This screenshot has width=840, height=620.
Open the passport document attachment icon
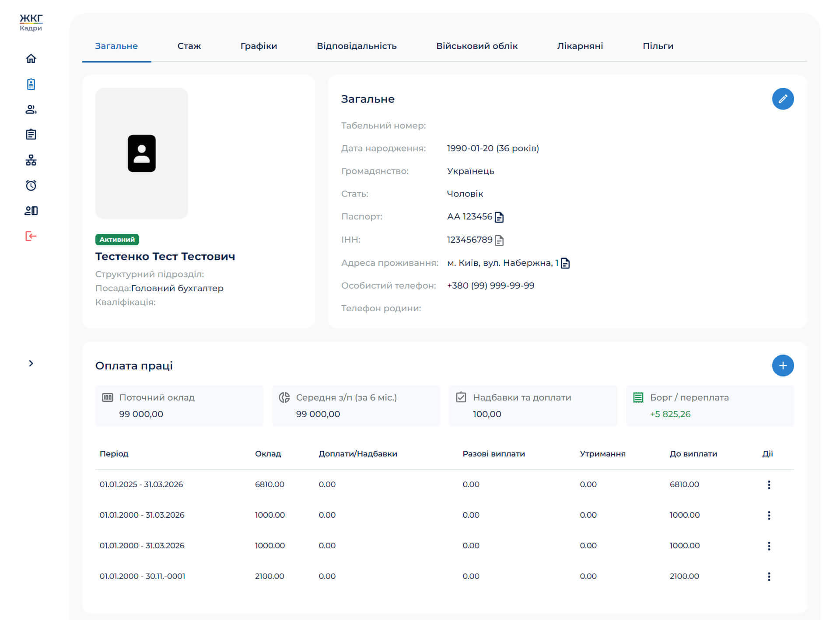coord(499,217)
